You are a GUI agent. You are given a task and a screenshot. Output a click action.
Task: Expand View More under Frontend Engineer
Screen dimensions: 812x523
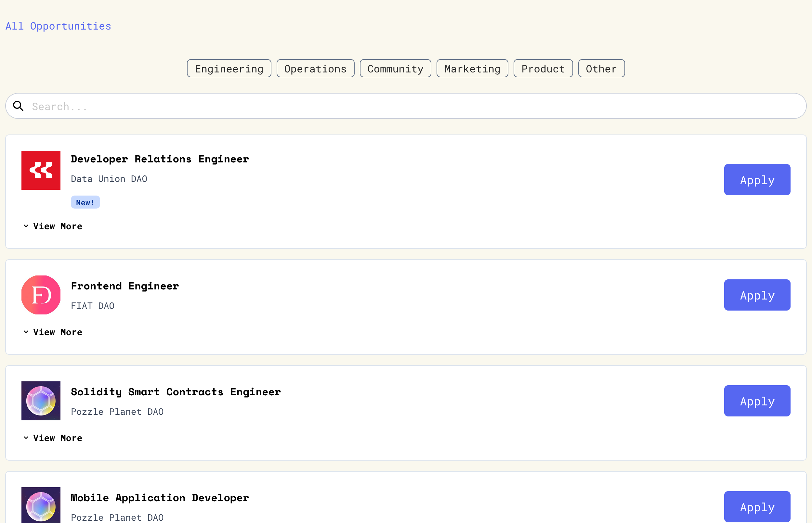53,332
